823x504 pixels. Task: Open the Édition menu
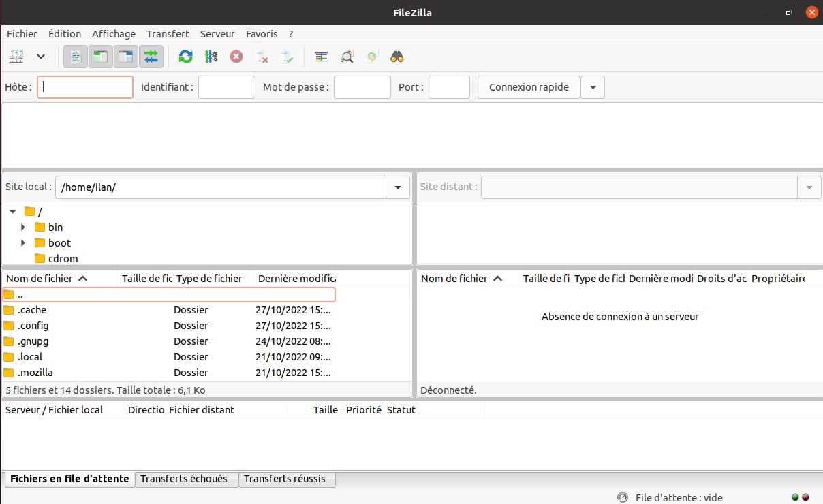[65, 34]
